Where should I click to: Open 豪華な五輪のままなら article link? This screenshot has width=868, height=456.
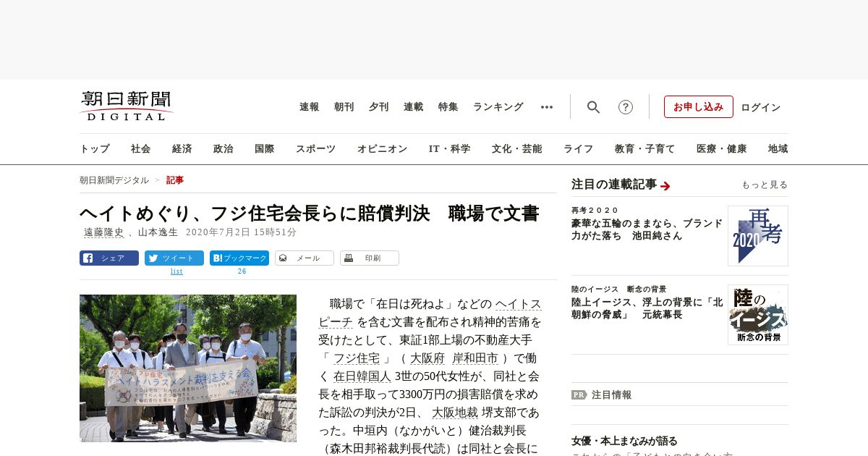pos(647,229)
